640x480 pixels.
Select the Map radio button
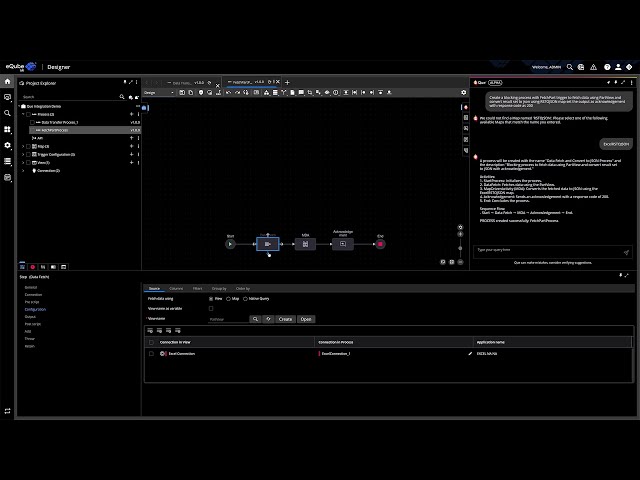[228, 299]
